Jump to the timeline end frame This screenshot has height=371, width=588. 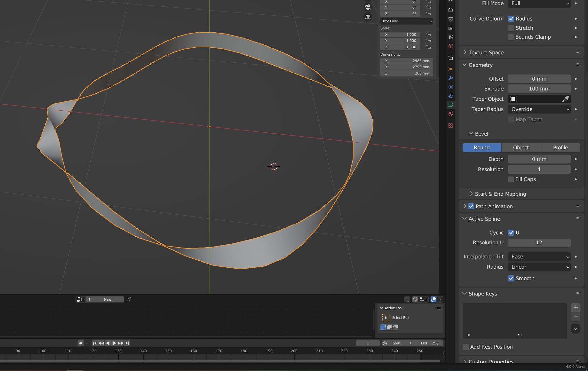click(x=127, y=343)
